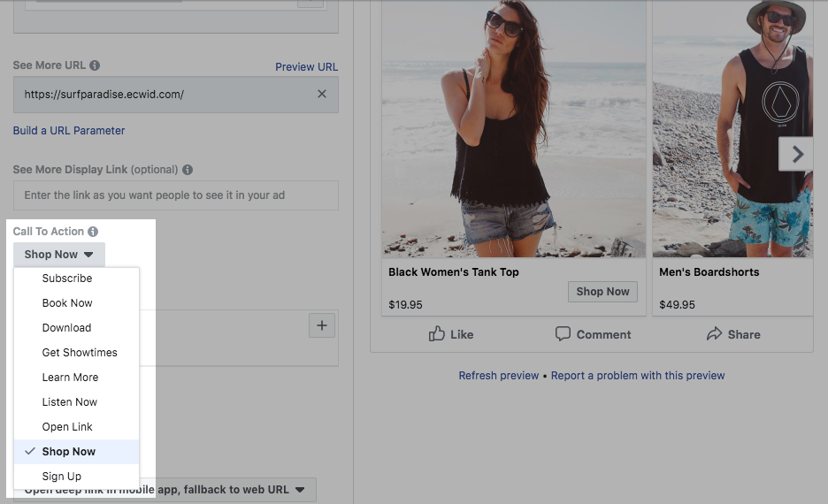Click Build a URL Parameter link
This screenshot has width=828, height=504.
(x=69, y=131)
